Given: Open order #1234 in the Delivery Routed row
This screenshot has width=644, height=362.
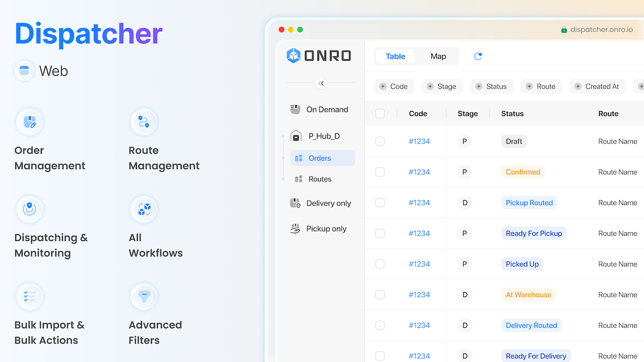Looking at the screenshot, I should (x=419, y=325).
